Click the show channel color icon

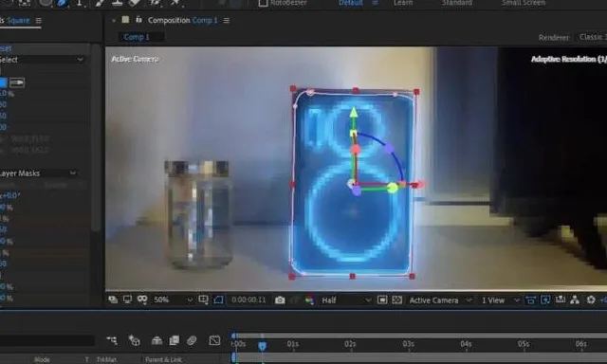309,300
